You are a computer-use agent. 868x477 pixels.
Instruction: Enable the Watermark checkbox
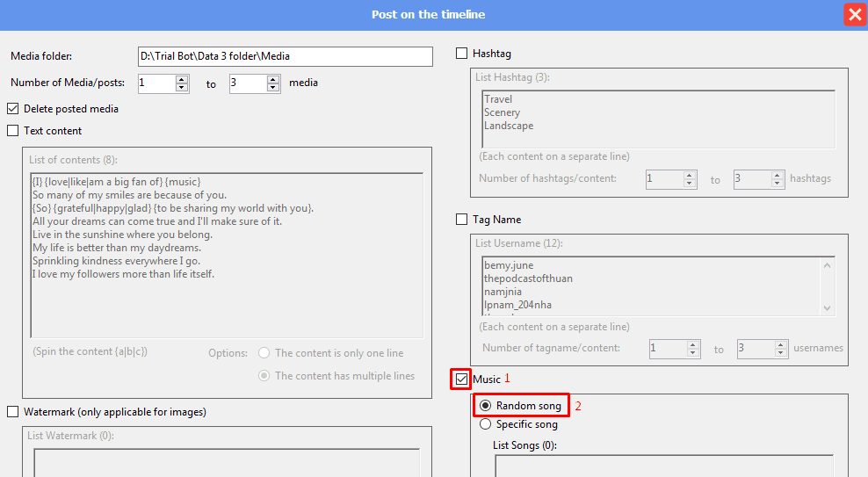[x=12, y=412]
